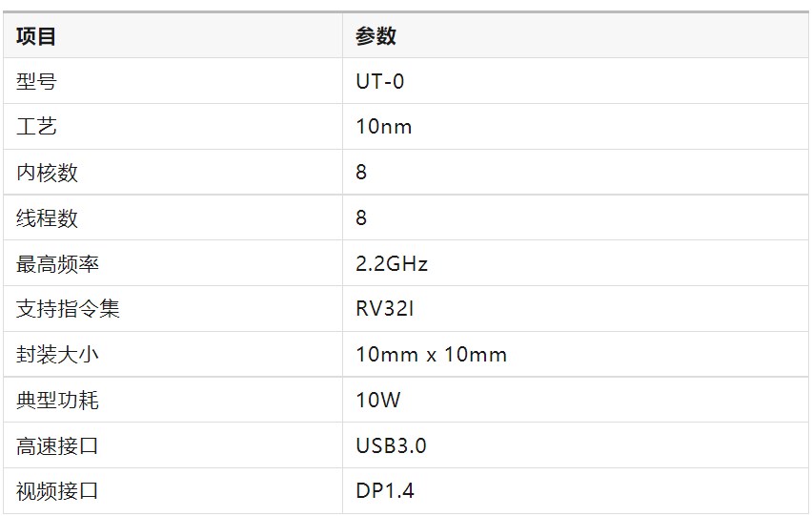Select the 封装大小 row label

click(x=57, y=355)
